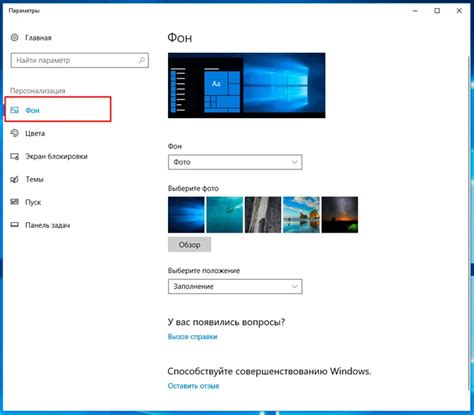Image resolution: width=474 pixels, height=415 pixels.
Task: Choose the night sky tent thumbnail
Action: pos(340,215)
